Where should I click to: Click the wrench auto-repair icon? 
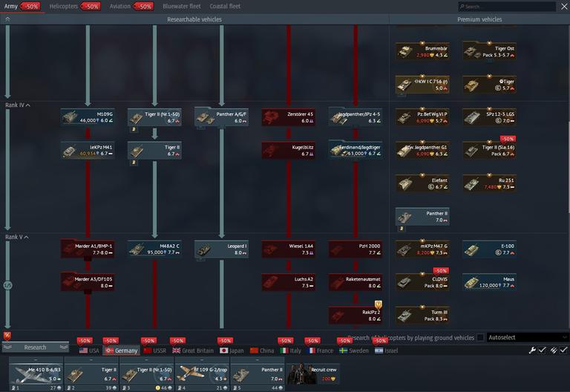[x=532, y=350]
